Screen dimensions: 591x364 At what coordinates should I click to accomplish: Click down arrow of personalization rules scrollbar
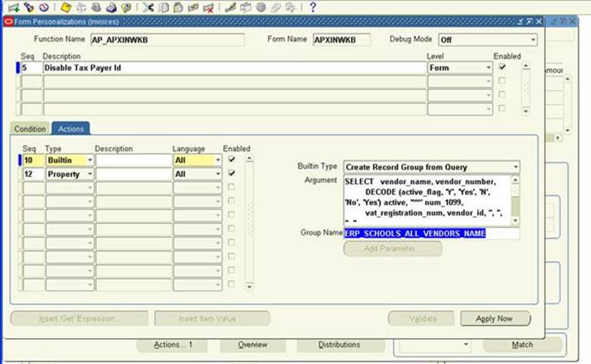(526, 111)
